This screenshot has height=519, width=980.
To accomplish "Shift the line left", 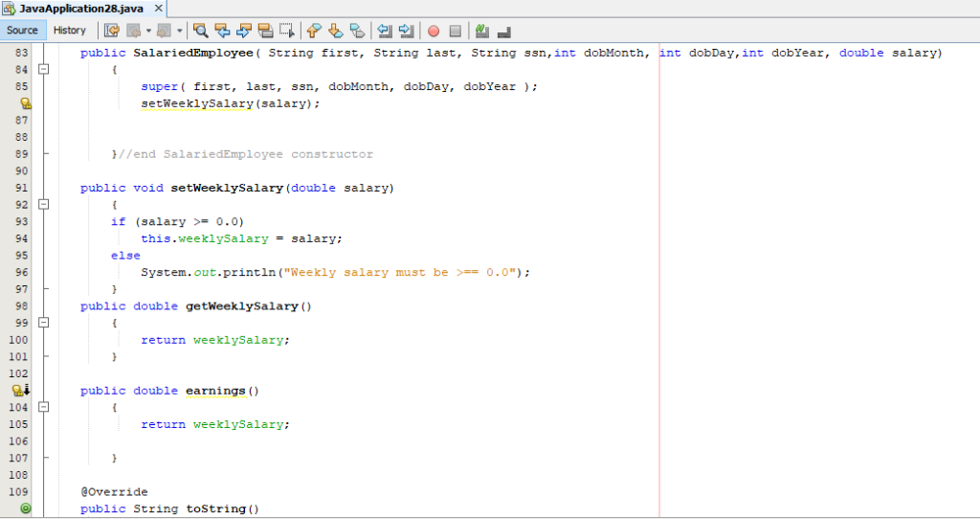I will [385, 30].
